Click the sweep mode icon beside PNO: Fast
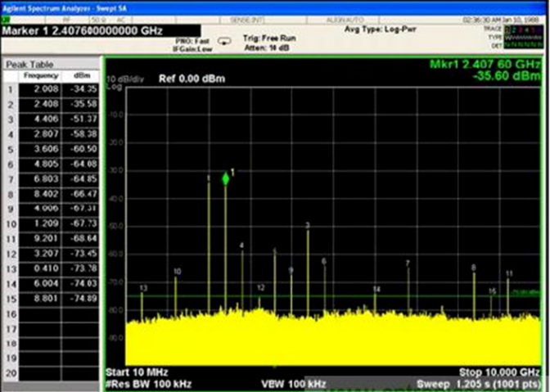The width and height of the screenshot is (550, 392). [x=223, y=40]
